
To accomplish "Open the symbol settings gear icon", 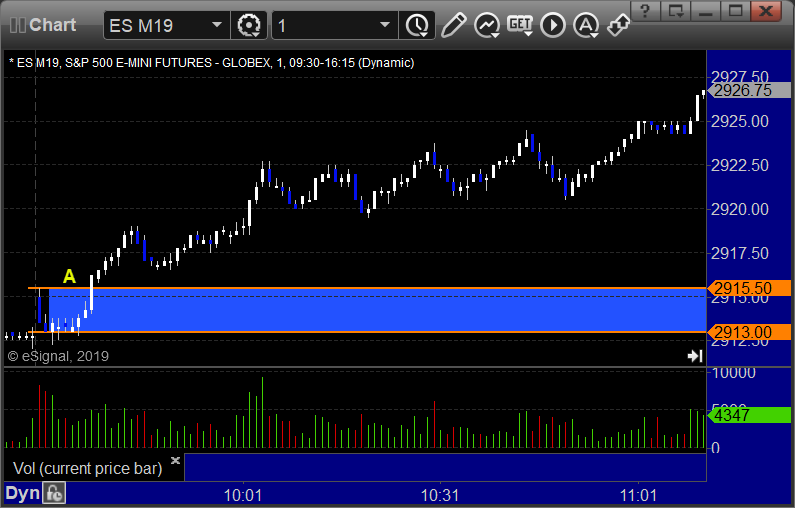I will (249, 24).
